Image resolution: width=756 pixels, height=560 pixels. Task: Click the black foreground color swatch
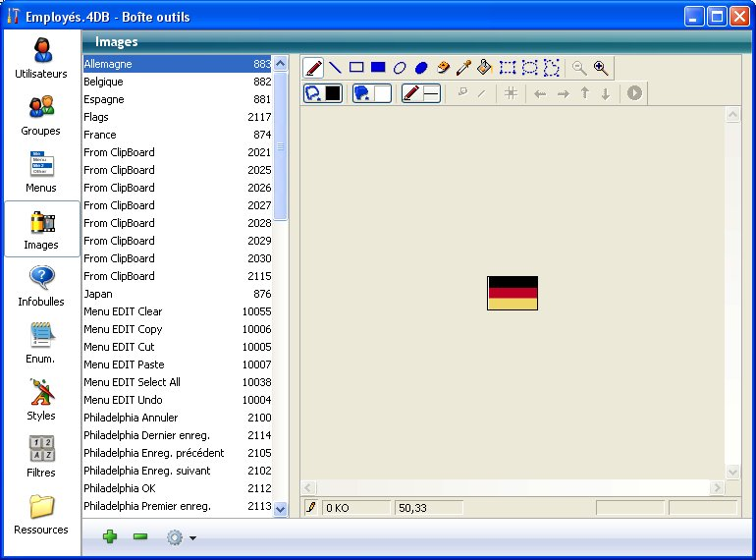pos(333,93)
